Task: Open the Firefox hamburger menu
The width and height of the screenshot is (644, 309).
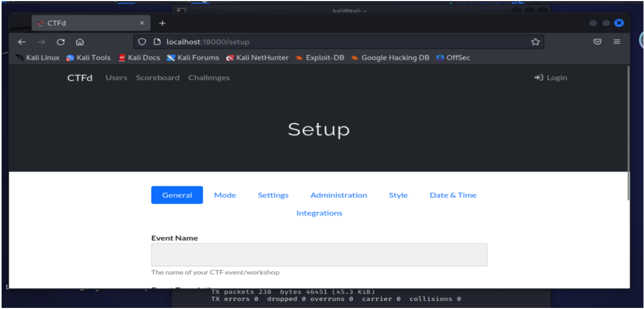Action: pos(616,42)
